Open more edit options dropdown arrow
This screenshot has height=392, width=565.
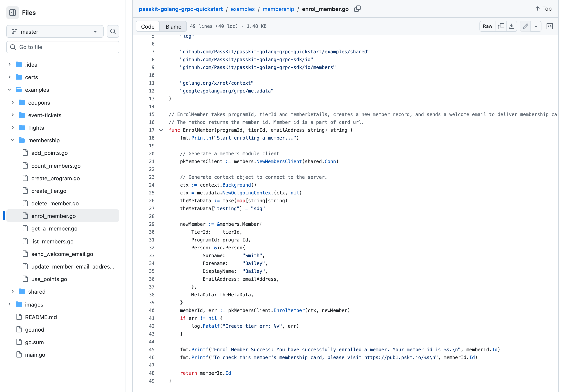point(536,26)
